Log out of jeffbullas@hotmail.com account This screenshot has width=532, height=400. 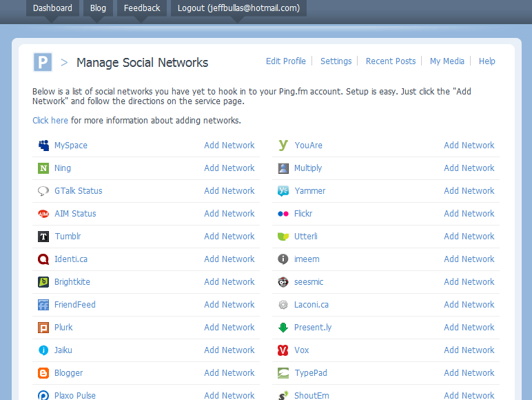238,8
